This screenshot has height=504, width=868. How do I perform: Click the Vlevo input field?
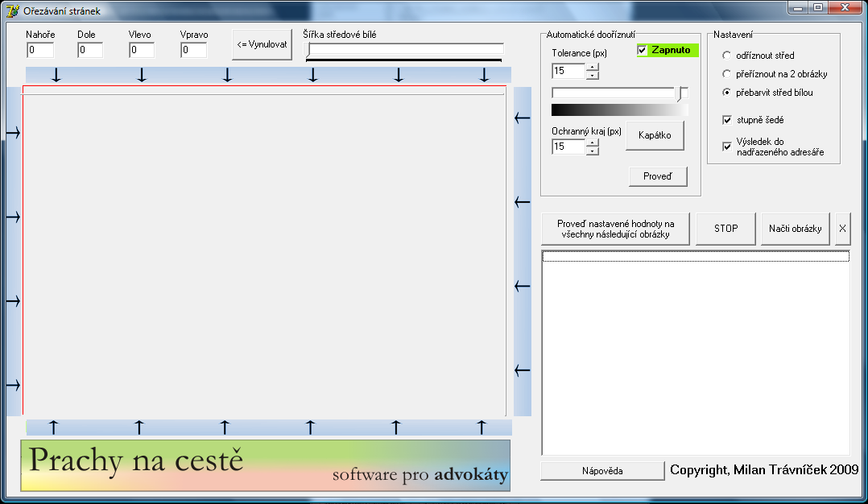(x=142, y=51)
